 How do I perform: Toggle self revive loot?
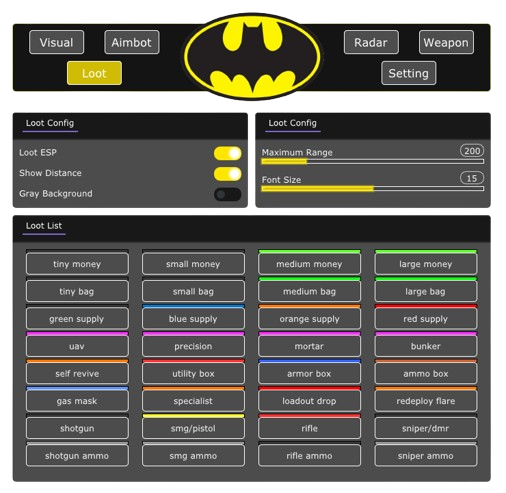pos(77,373)
